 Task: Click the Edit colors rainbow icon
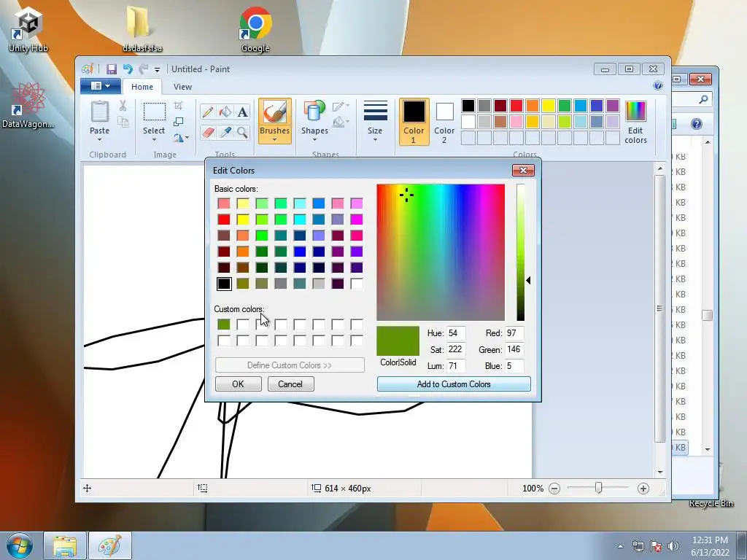[635, 112]
